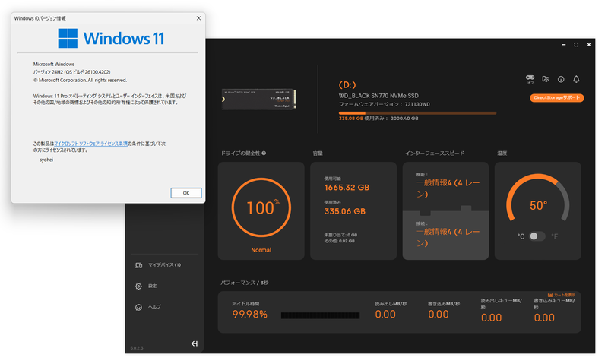The width and height of the screenshot is (608, 364).
Task: Click OK in the Windows version dialog
Action: point(186,193)
